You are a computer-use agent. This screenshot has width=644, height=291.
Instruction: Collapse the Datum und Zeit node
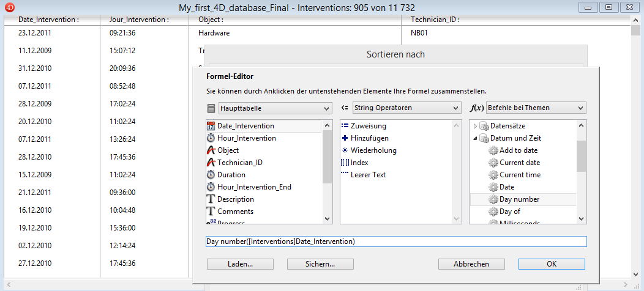[475, 138]
